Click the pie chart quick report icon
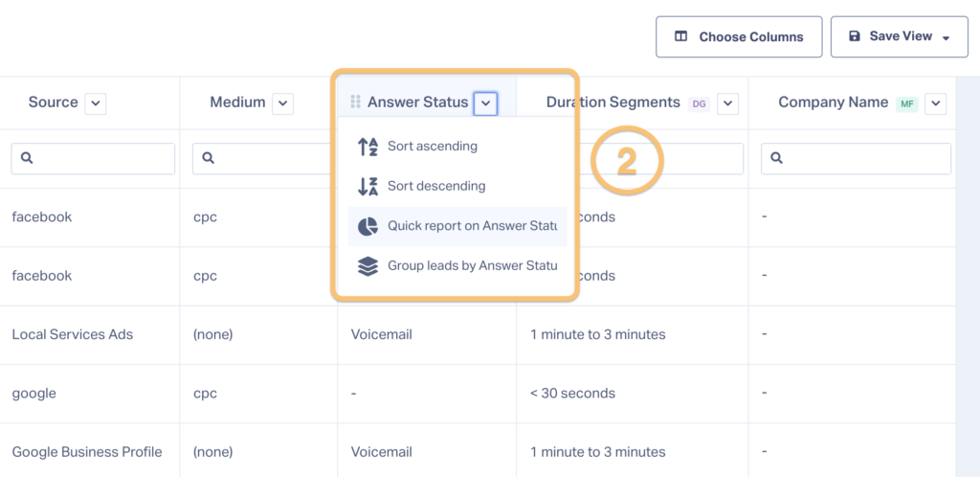 [367, 226]
